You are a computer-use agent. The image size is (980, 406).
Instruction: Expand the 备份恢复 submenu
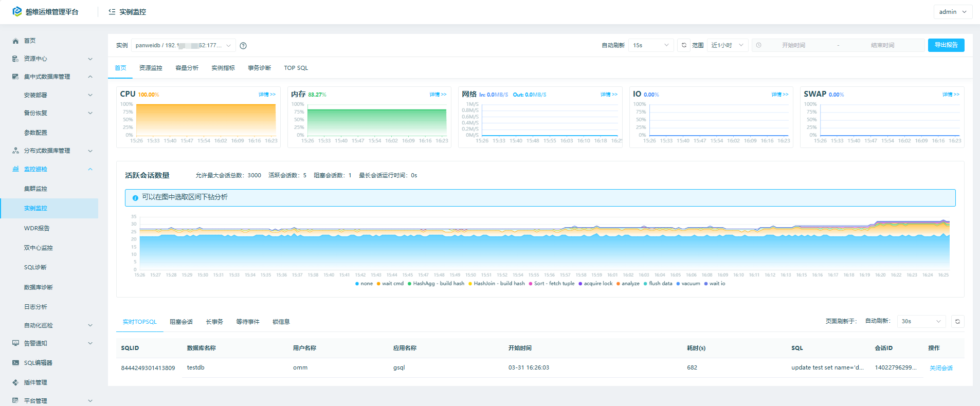tap(90, 113)
